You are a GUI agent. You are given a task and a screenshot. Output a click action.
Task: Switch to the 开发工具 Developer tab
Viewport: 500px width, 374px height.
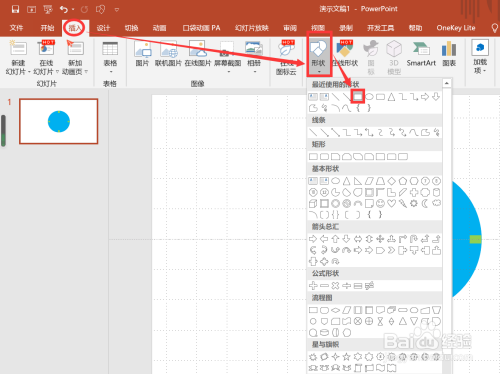(380, 28)
